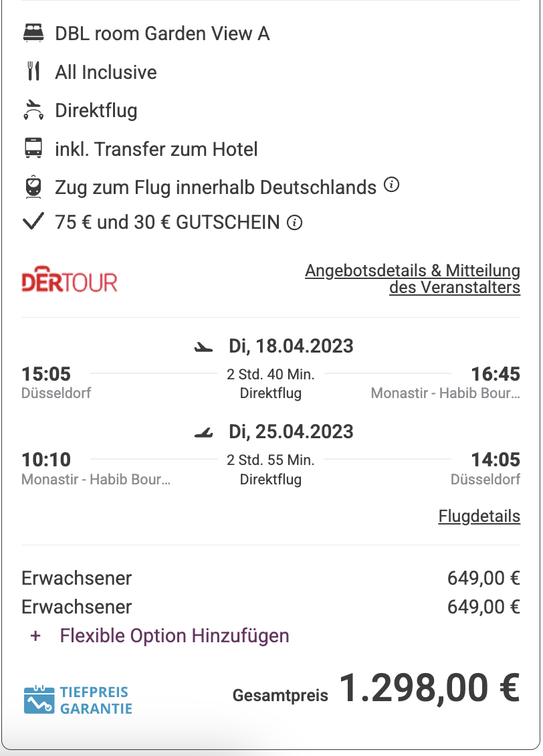Open info icon next to Zug zum Flug
543x756 pixels.
pyautogui.click(x=391, y=185)
